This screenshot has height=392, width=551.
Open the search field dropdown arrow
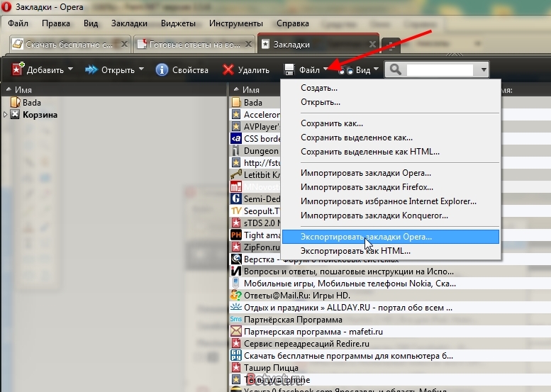(484, 69)
